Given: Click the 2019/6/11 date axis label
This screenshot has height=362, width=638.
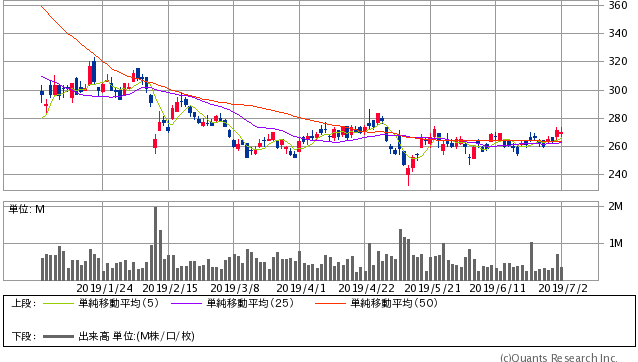Looking at the screenshot, I should [498, 288].
